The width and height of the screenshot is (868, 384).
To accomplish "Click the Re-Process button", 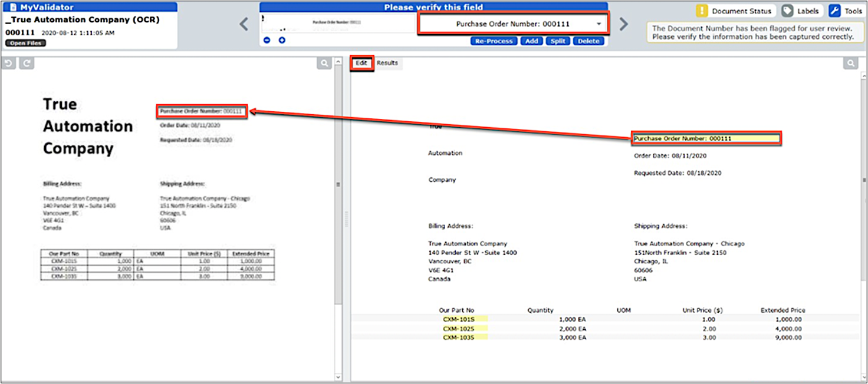I will point(494,41).
